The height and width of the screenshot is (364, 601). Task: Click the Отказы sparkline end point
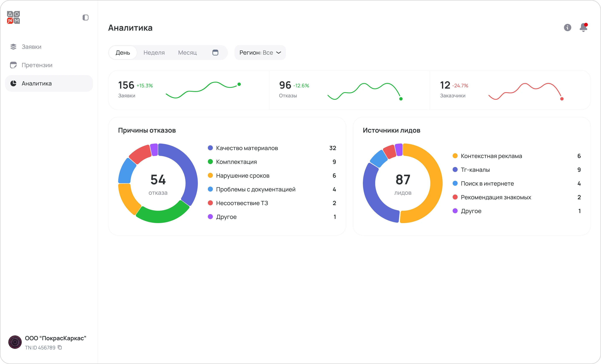(401, 99)
